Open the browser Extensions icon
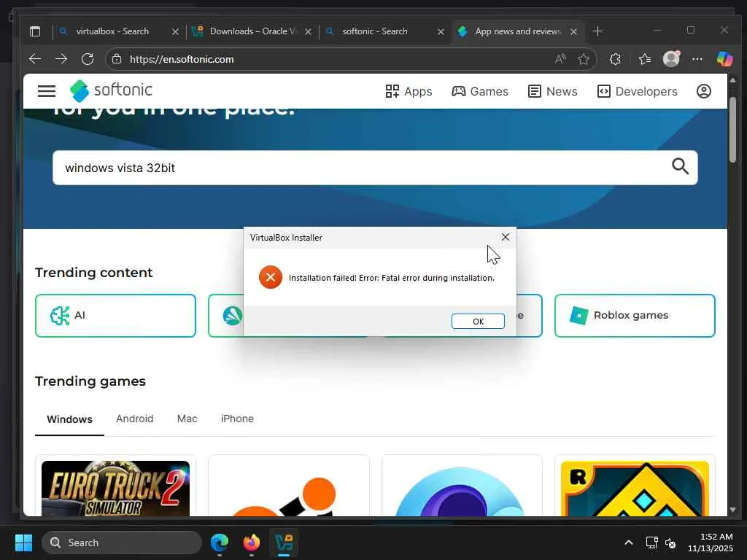This screenshot has height=560, width=747. (615, 59)
